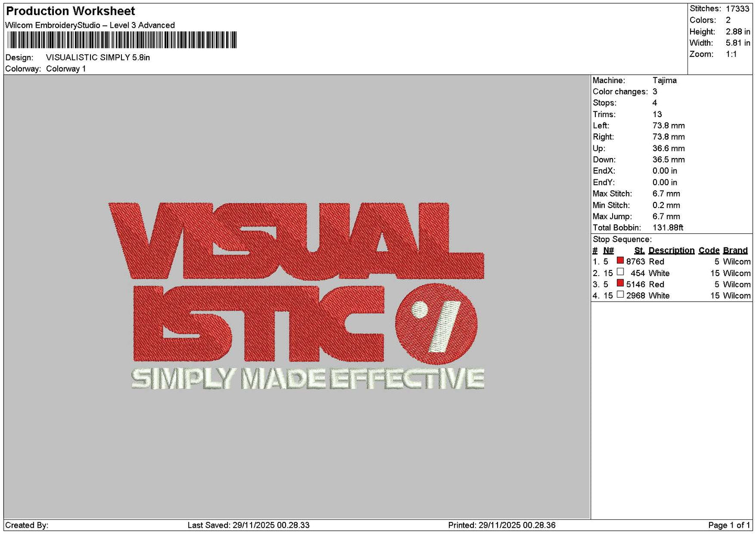Click the red swatch in stop row 3
The width and height of the screenshot is (756, 534).
[620, 283]
